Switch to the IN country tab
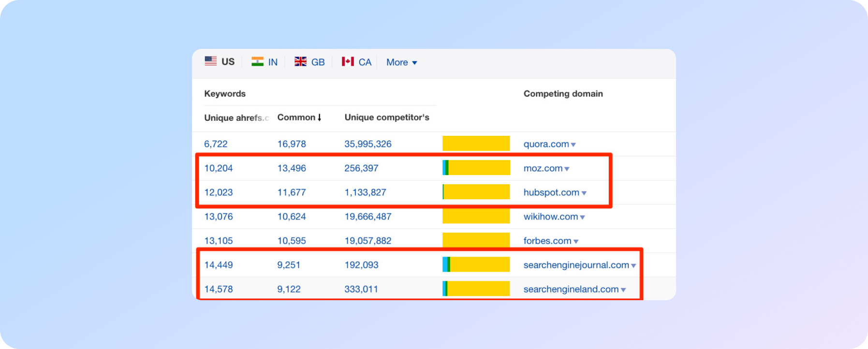 point(264,62)
